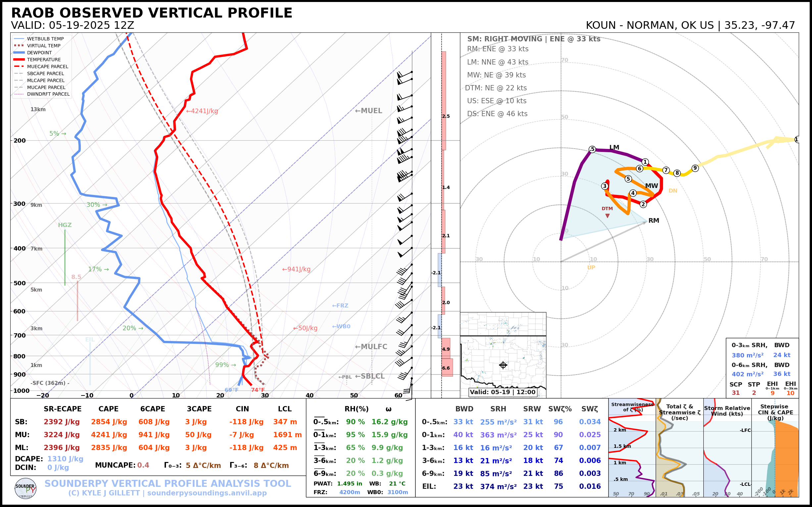812x507 pixels.
Task: Click the LM storm motion label
Action: (x=614, y=148)
